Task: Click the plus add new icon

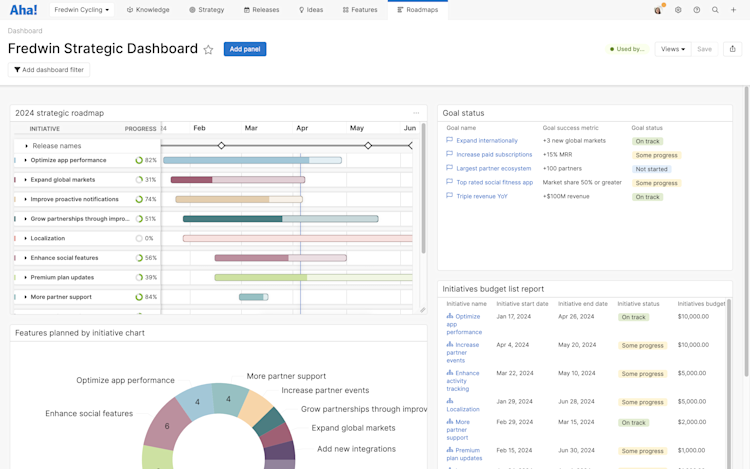Action: 733,10
